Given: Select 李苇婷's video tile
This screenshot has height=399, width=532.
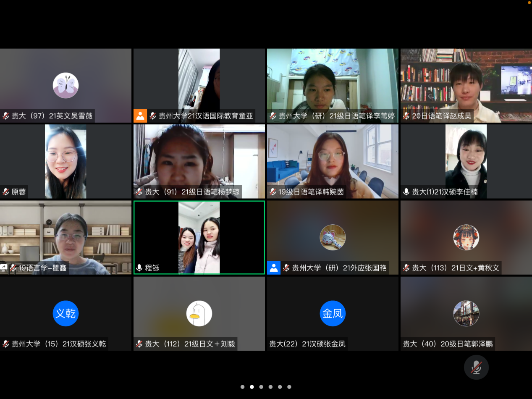Looking at the screenshot, I should [x=333, y=86].
